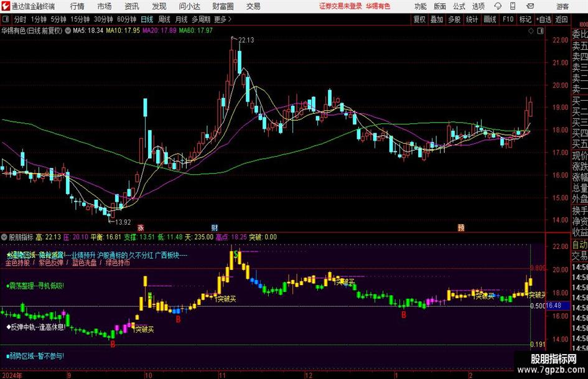
Task: Toggle the left sidebar panel icon
Action: [6, 19]
